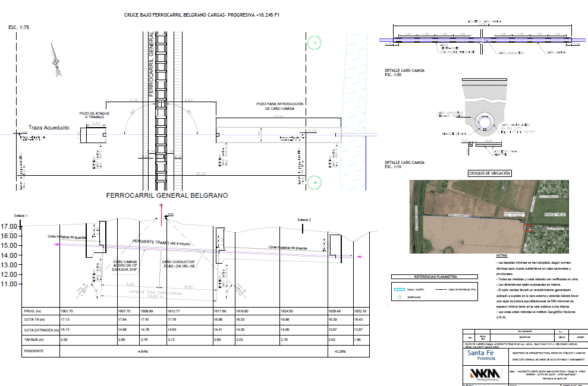Click the north arrow compass symbol
588x386 pixels.
pos(56,60)
